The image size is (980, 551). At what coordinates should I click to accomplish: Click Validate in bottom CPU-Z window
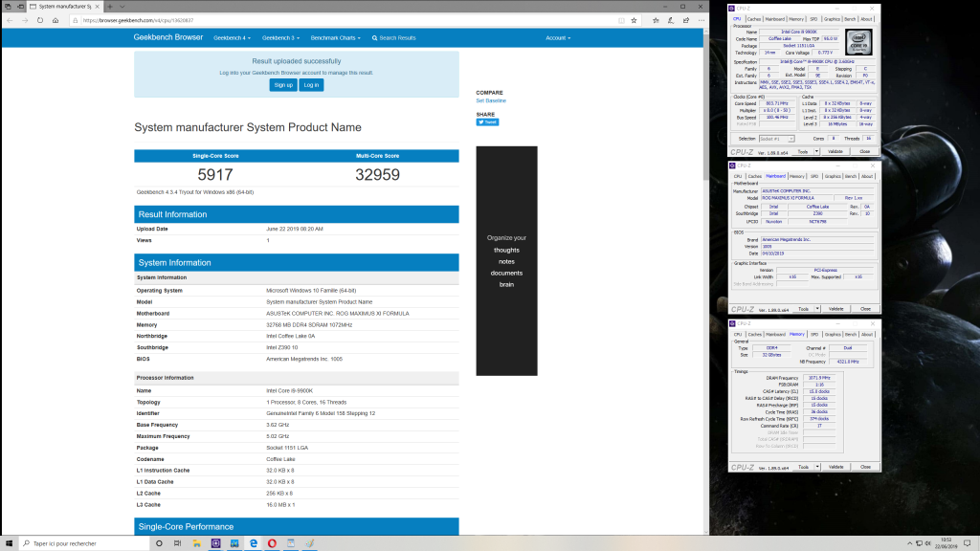(835, 467)
